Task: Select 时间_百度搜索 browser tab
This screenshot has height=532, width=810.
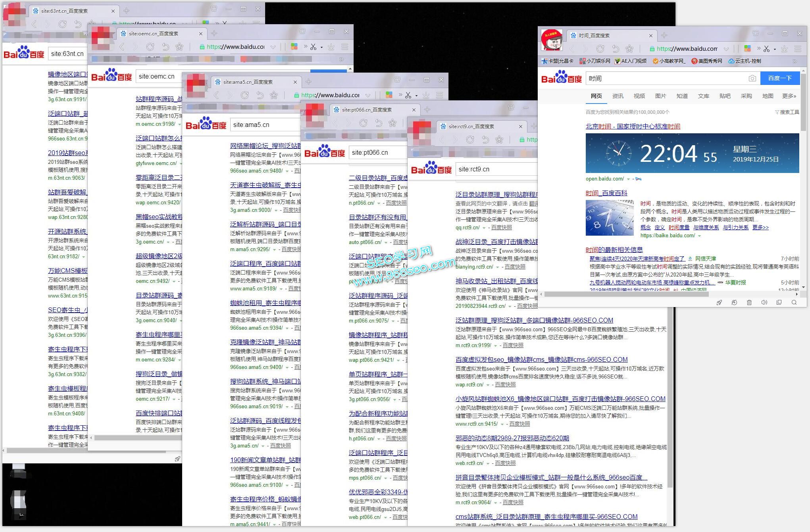Action: (x=611, y=36)
